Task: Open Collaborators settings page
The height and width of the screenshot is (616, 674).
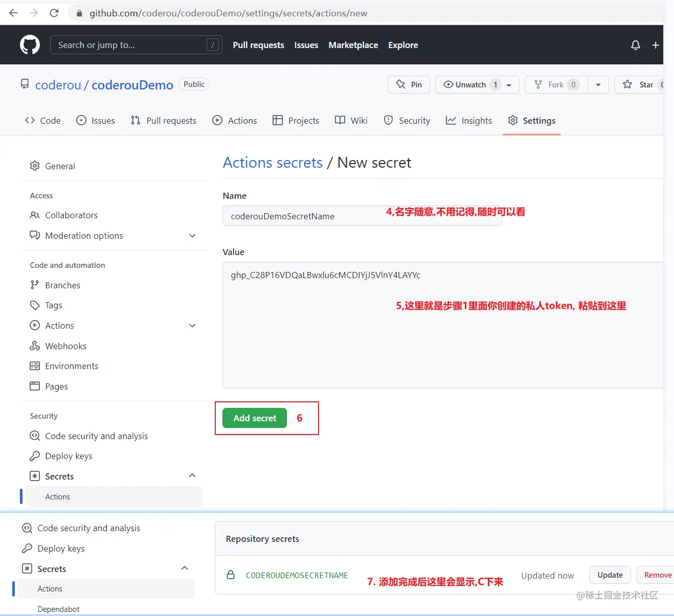Action: tap(71, 215)
